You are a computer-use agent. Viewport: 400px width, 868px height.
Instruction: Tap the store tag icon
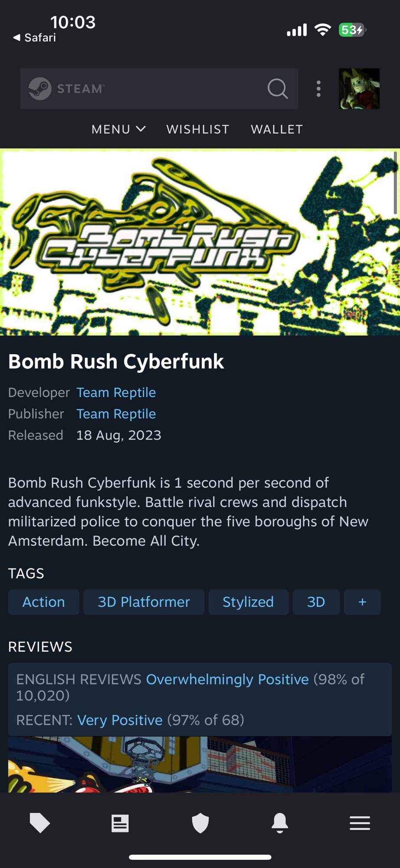[40, 823]
